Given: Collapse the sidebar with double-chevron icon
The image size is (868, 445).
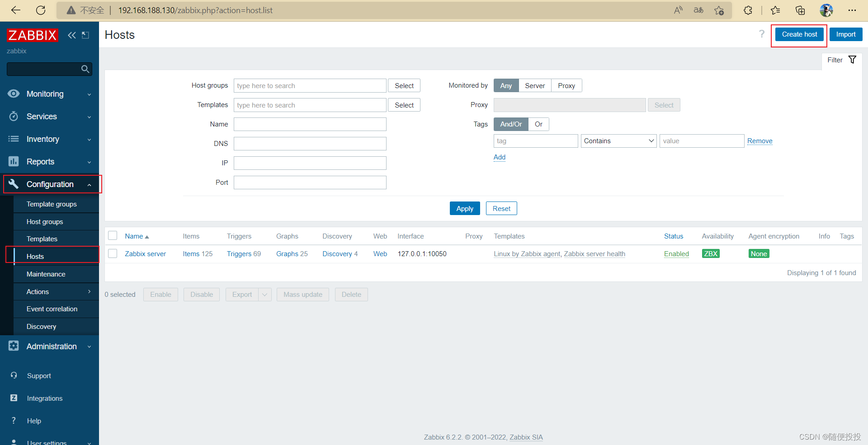Looking at the screenshot, I should pyautogui.click(x=72, y=35).
